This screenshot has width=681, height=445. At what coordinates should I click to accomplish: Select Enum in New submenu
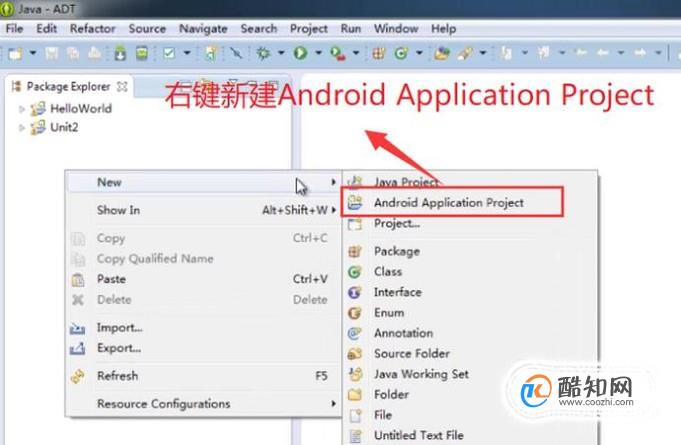click(470, 313)
